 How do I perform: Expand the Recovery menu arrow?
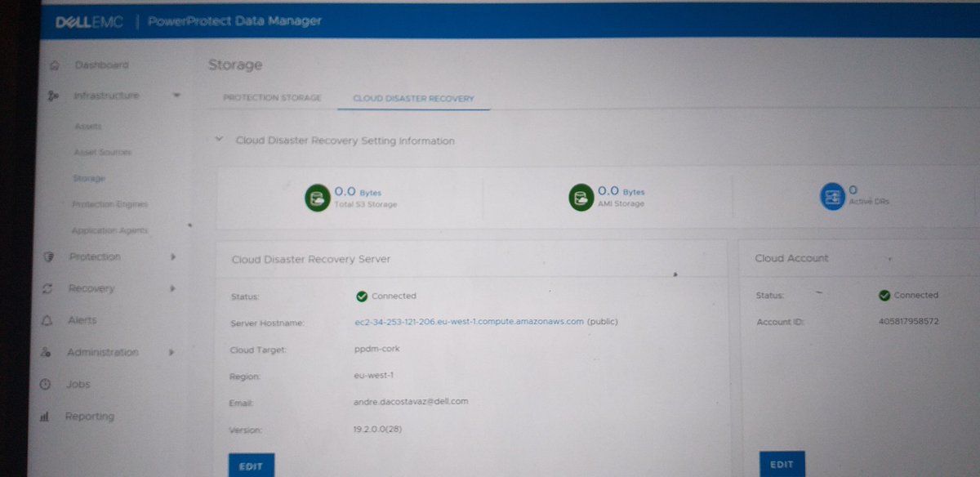click(172, 288)
